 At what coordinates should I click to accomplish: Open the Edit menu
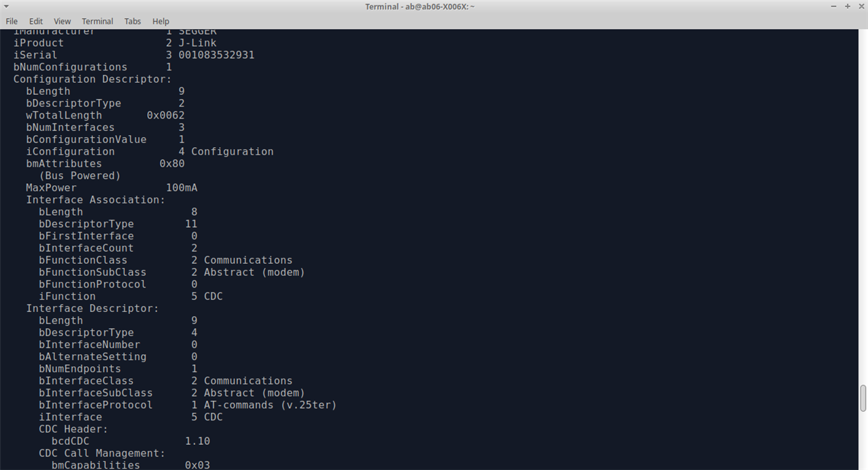click(36, 21)
